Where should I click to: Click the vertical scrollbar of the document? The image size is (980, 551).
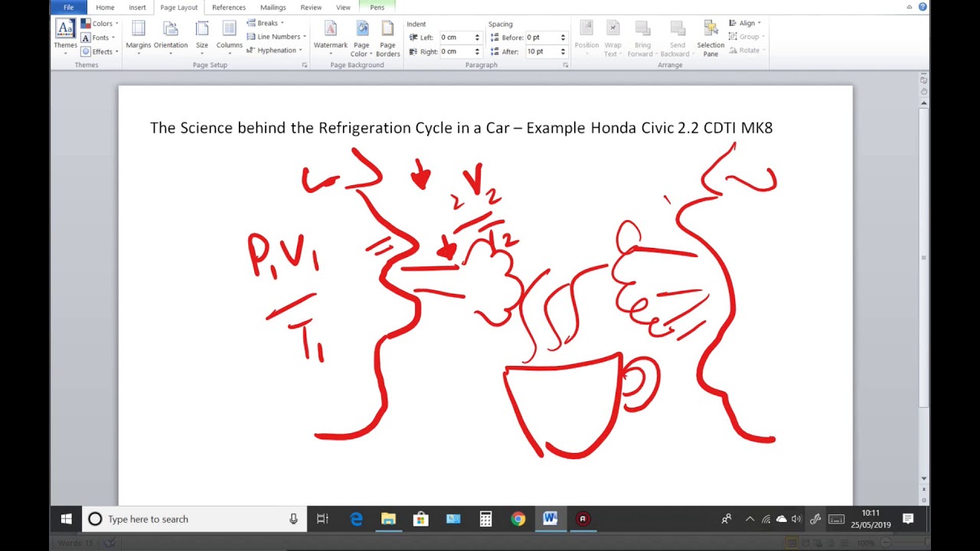pyautogui.click(x=924, y=257)
